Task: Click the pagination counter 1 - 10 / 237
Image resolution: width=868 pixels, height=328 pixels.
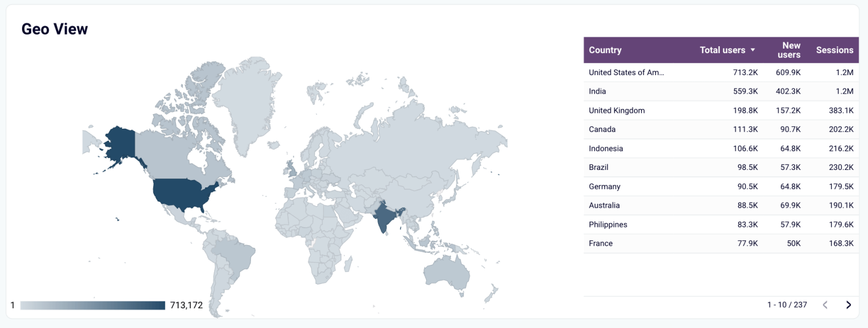Action: [785, 304]
